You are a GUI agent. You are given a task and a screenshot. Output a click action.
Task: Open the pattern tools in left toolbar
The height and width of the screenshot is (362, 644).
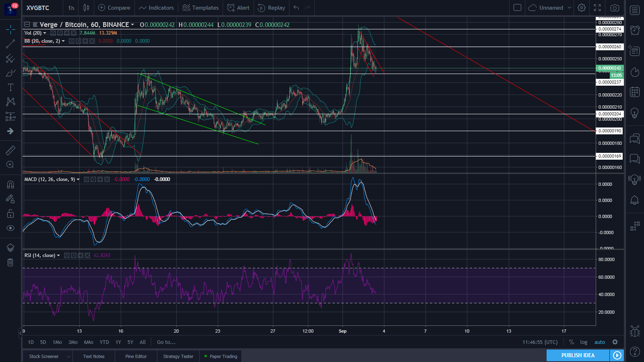10,102
